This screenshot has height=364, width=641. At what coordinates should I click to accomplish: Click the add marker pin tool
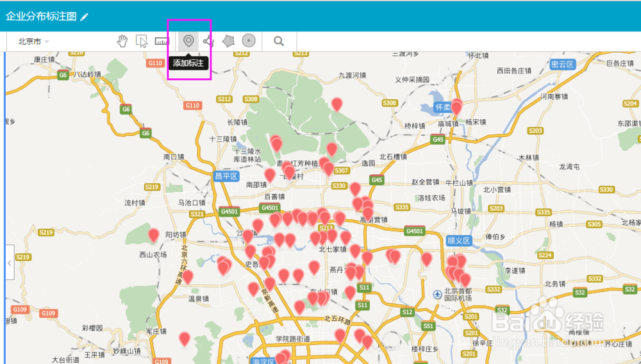click(188, 41)
